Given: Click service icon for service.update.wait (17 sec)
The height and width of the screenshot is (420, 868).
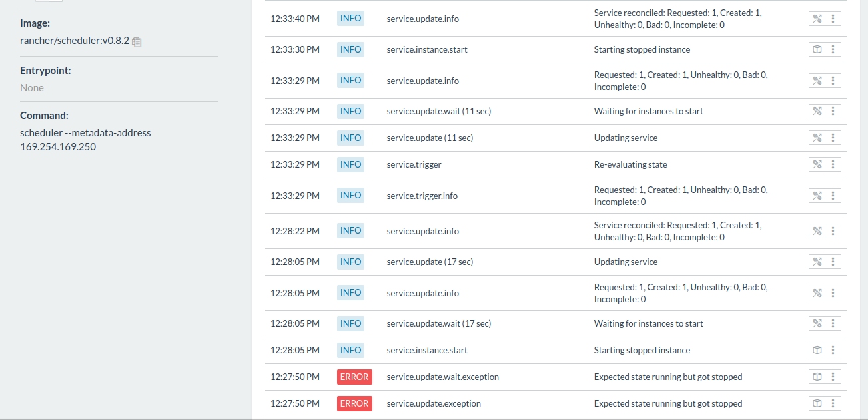Looking at the screenshot, I should point(817,323).
